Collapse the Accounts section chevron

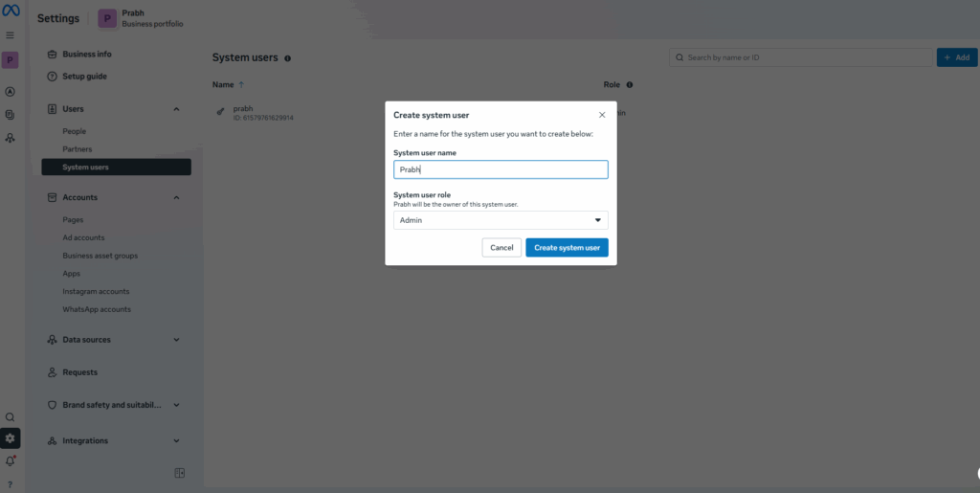click(x=176, y=197)
